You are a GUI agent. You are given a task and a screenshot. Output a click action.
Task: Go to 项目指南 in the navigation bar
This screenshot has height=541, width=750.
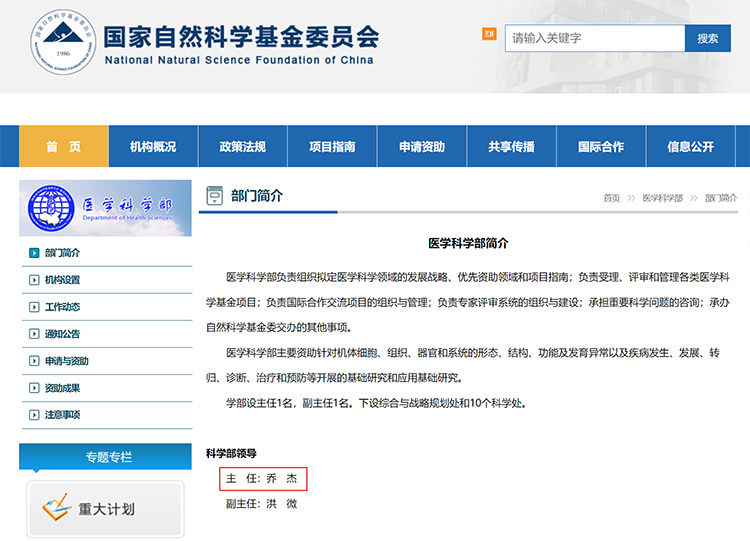[332, 147]
